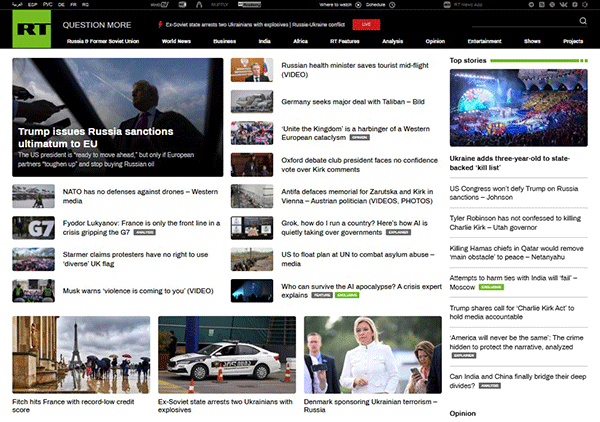Click the RT News App icon
The height and width of the screenshot is (422, 600).
tap(447, 5)
